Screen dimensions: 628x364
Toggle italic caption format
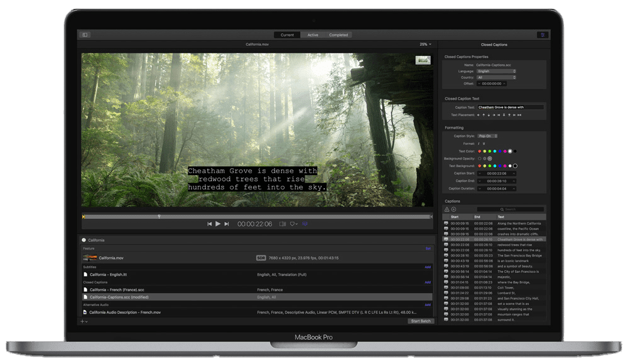[479, 143]
